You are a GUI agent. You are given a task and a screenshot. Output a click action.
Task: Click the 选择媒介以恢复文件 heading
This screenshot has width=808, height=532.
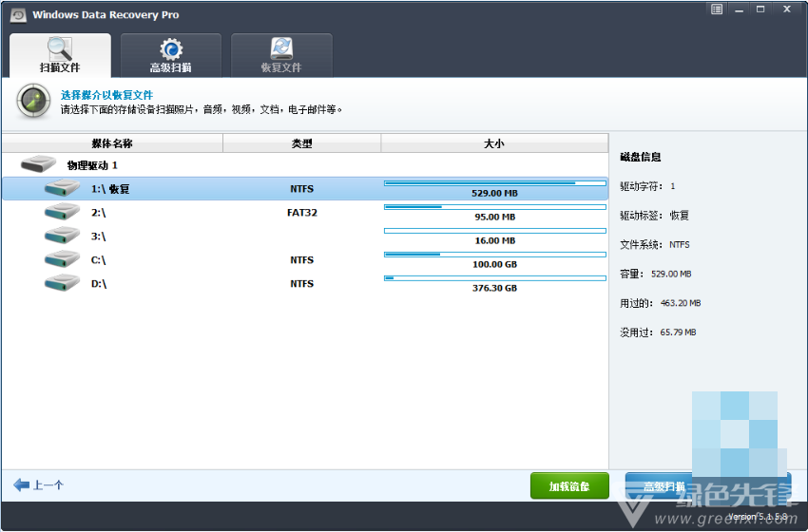tap(106, 95)
